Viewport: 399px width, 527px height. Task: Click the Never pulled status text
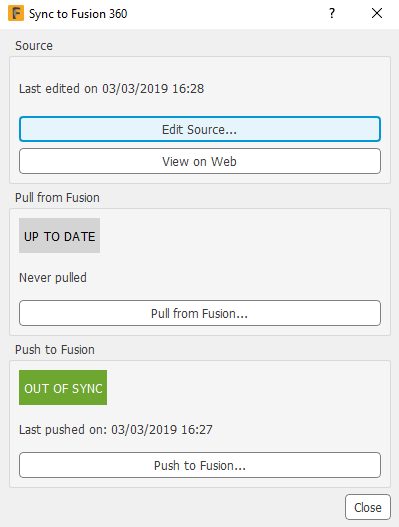click(x=53, y=278)
